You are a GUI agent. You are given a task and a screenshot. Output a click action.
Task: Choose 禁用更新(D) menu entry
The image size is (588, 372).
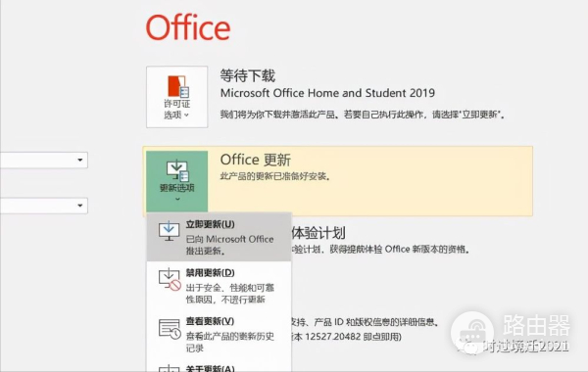click(x=219, y=286)
